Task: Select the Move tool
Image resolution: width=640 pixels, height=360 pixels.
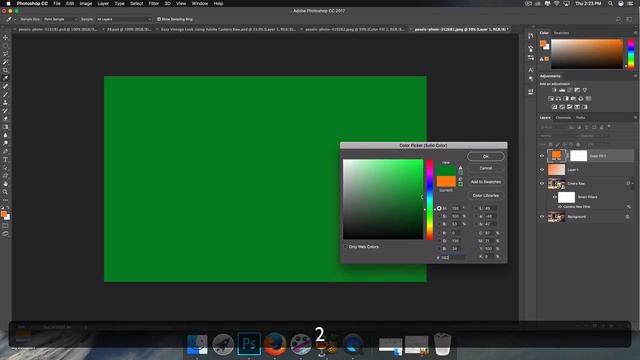Action: (5, 38)
